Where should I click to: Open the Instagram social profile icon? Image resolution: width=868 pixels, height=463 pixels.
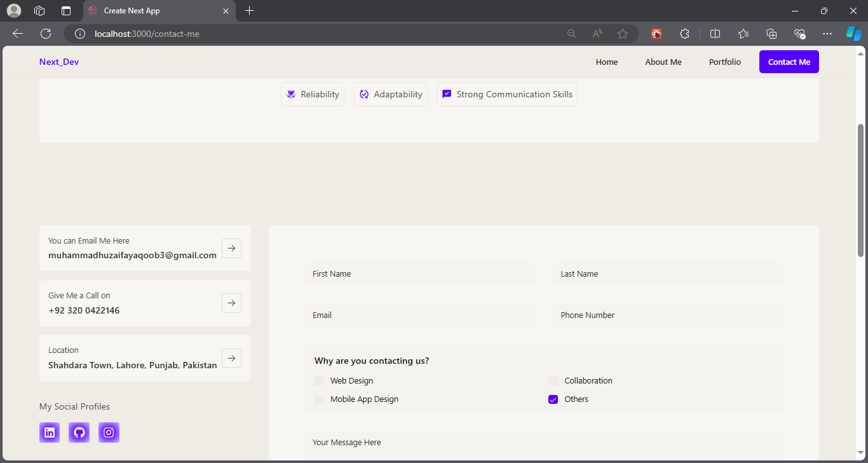(109, 432)
